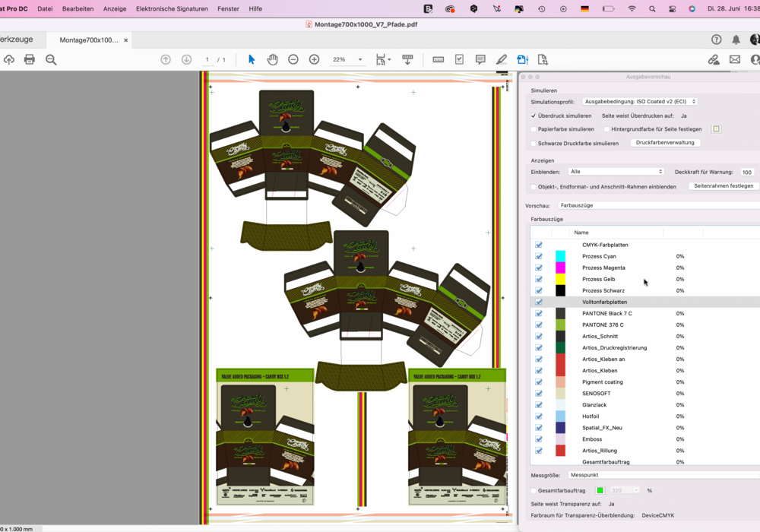Select the Artios_Schnitt separation name
760x532 pixels.
[x=600, y=336]
